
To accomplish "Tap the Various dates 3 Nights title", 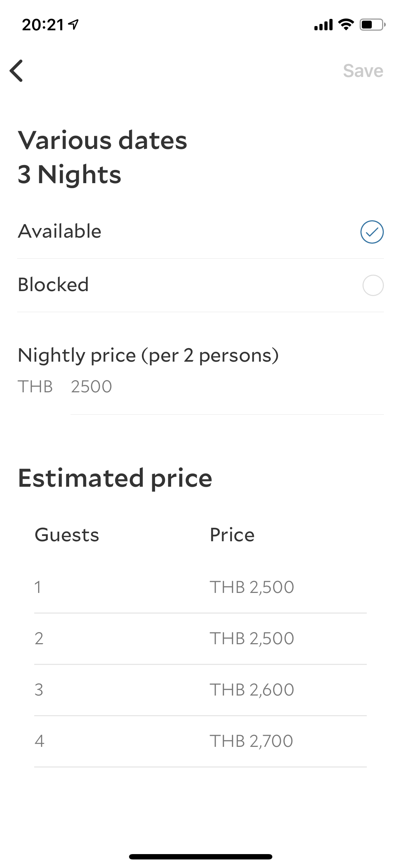I will (x=103, y=157).
